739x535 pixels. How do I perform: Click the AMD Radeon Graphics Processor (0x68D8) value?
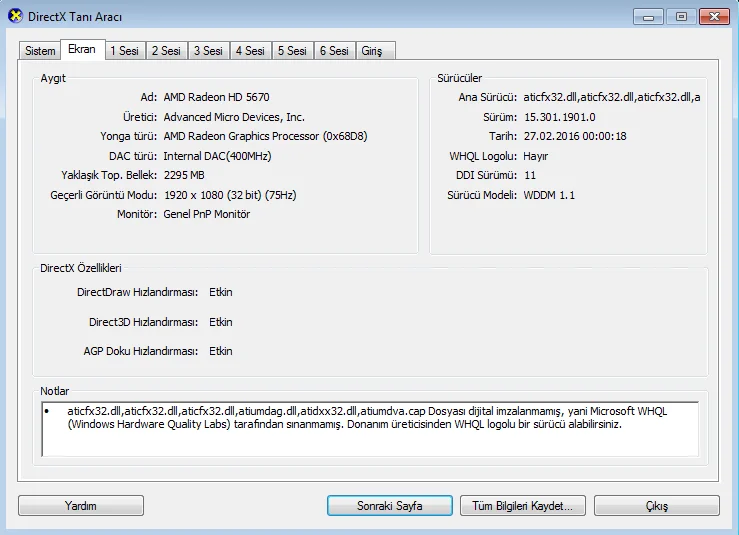[x=265, y=136]
